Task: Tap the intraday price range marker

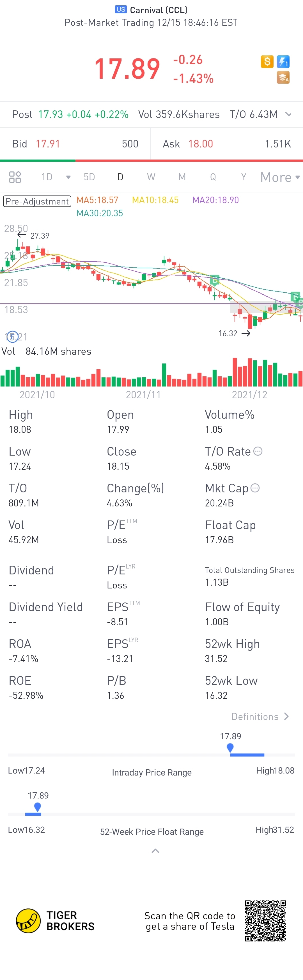Action: [x=230, y=748]
